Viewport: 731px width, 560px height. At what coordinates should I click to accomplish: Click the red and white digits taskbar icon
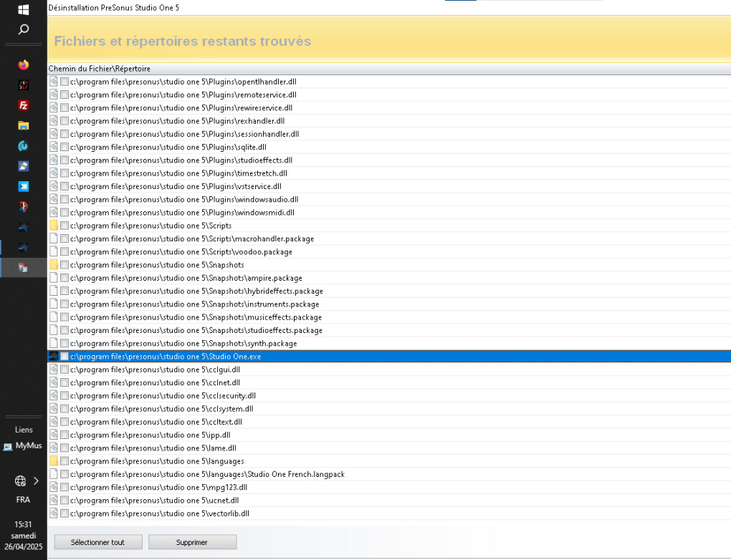coord(24,85)
